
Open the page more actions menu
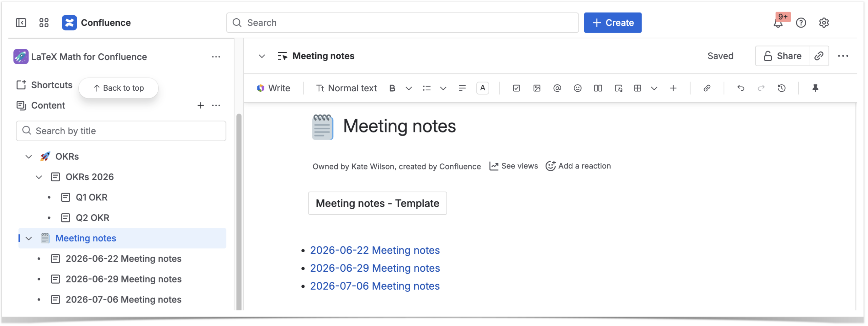point(843,56)
